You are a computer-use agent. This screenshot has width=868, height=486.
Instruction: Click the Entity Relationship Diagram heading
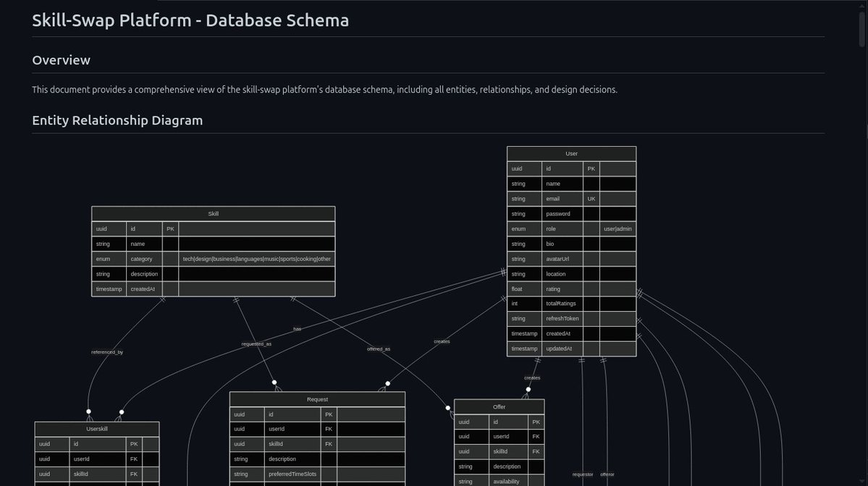click(x=117, y=120)
